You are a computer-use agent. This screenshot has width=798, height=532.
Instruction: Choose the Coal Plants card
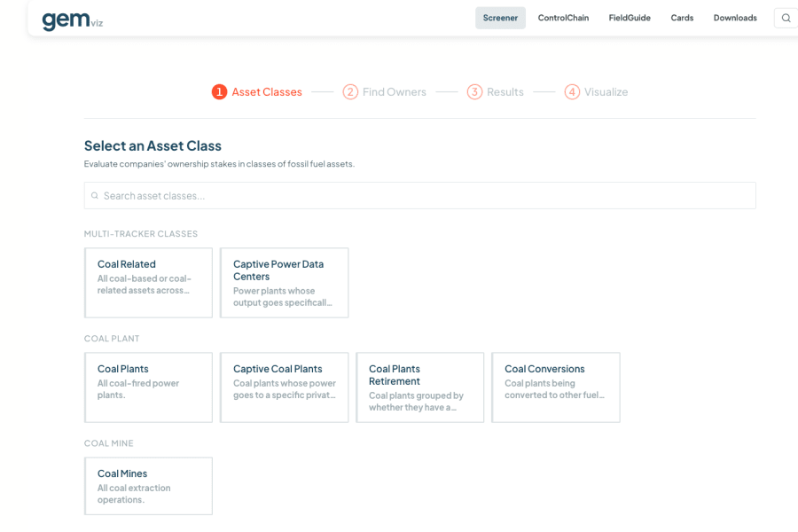[x=149, y=387]
